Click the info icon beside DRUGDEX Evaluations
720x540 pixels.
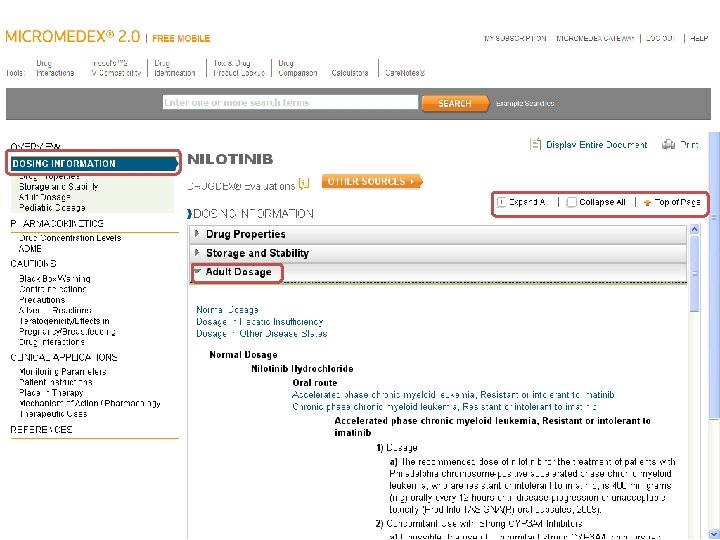304,184
